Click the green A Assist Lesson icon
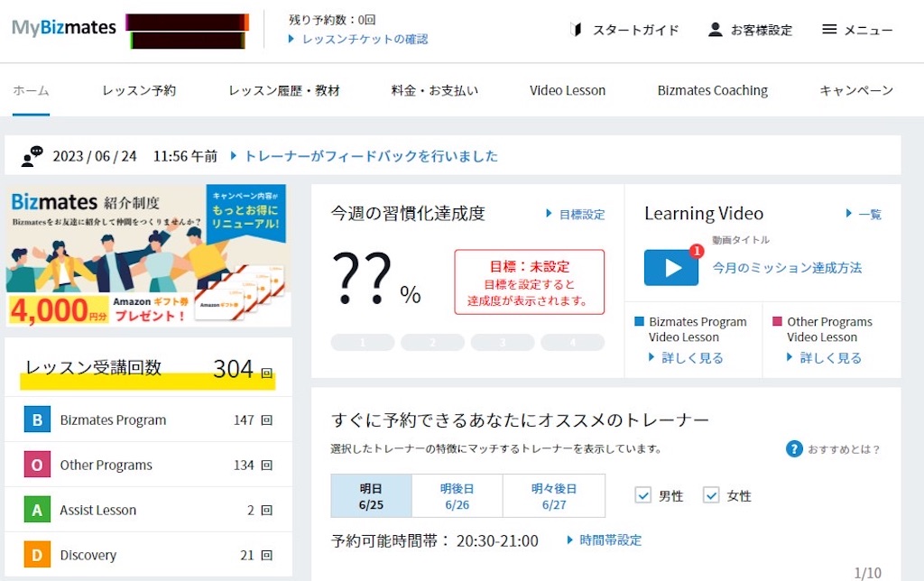The width and height of the screenshot is (924, 581). 37,510
